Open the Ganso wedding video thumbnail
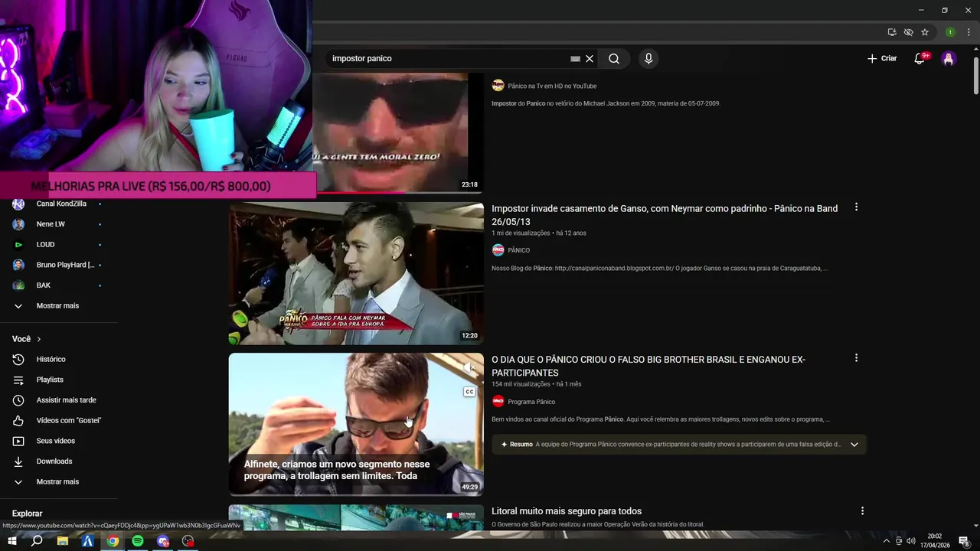 click(x=356, y=273)
